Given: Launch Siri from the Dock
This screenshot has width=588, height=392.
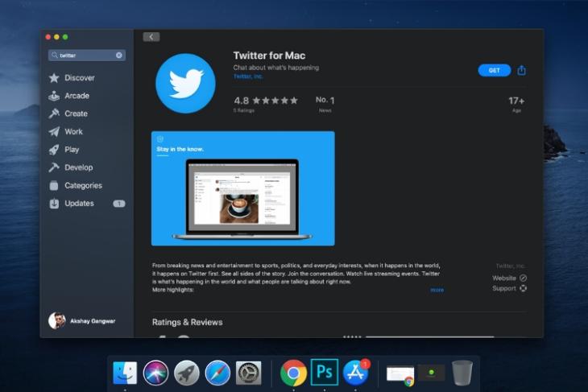Looking at the screenshot, I should (155, 373).
